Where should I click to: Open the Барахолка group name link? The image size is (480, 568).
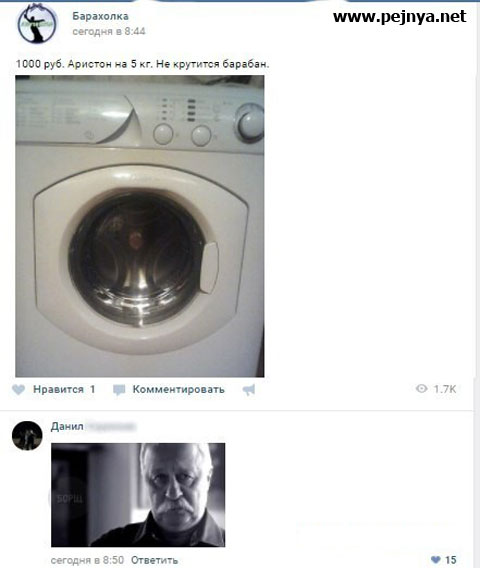tap(100, 16)
